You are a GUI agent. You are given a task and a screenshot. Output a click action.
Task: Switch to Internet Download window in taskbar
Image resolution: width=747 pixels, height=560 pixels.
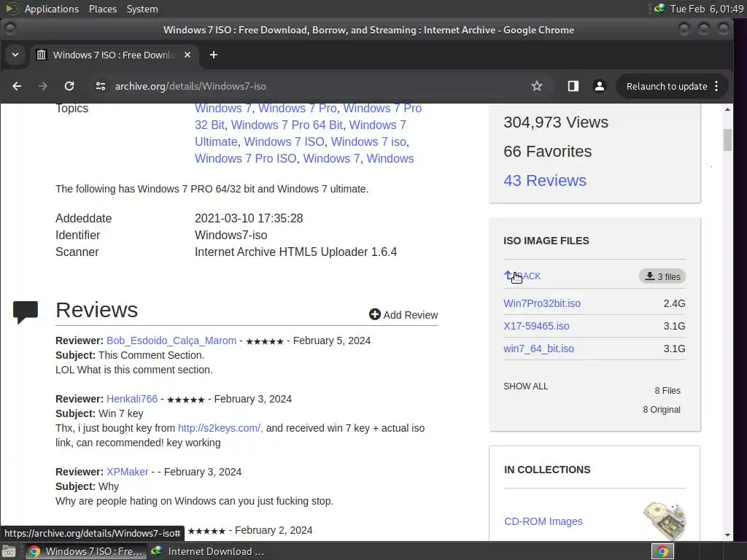pyautogui.click(x=207, y=551)
